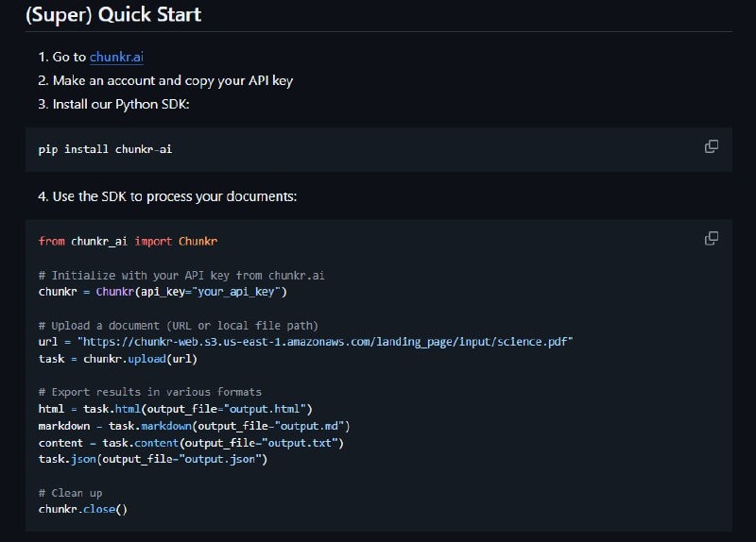Click 'Install our Python SDK:' step
Image resolution: width=756 pixels, height=542 pixels.
(121, 104)
